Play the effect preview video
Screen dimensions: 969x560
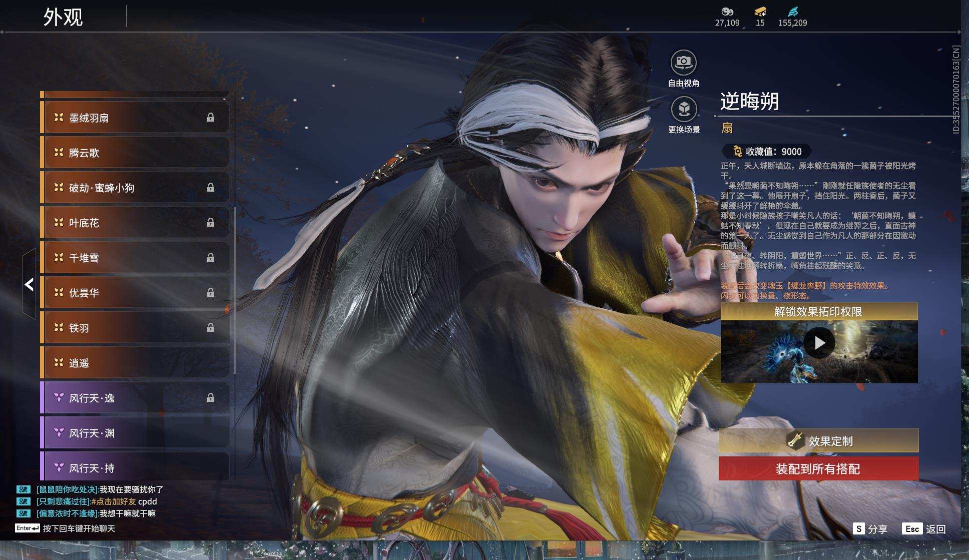click(819, 343)
